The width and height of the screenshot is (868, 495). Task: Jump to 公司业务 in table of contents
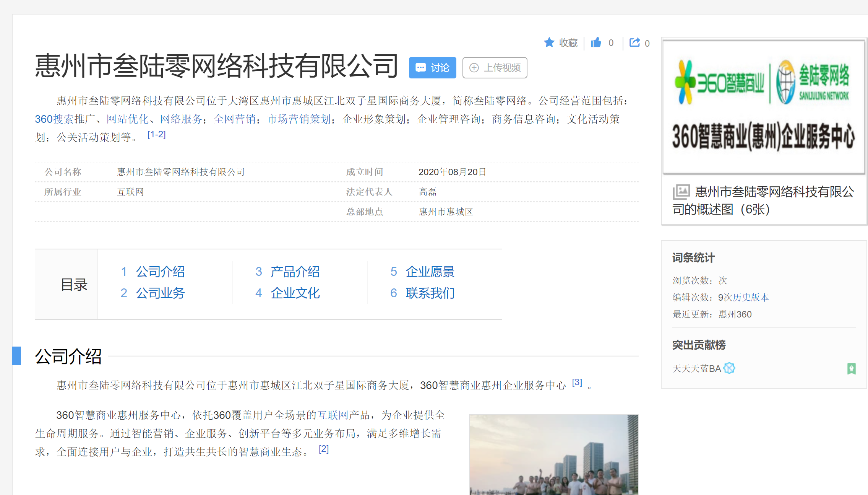pos(160,293)
